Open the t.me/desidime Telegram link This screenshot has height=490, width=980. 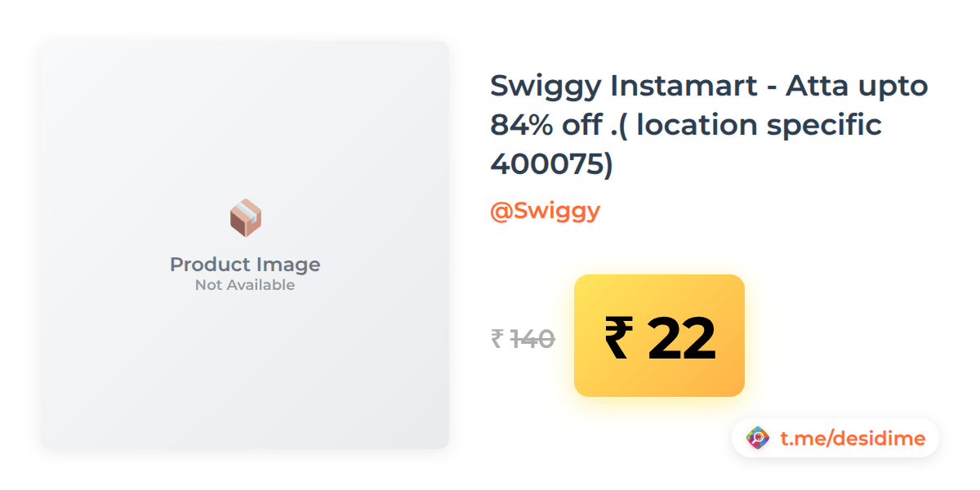pos(853,439)
